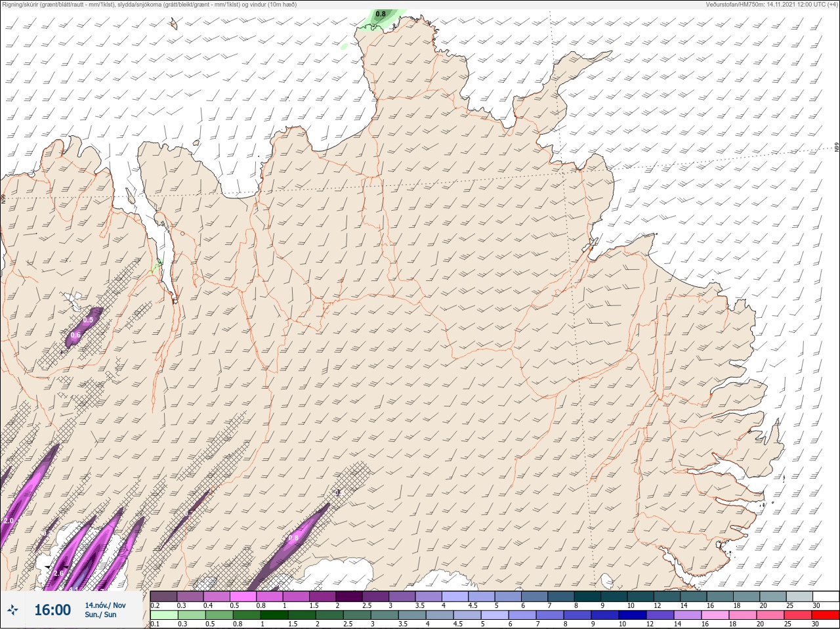Click the Veðurstofan star logo beside 16:00
840x629 pixels.
(13, 610)
